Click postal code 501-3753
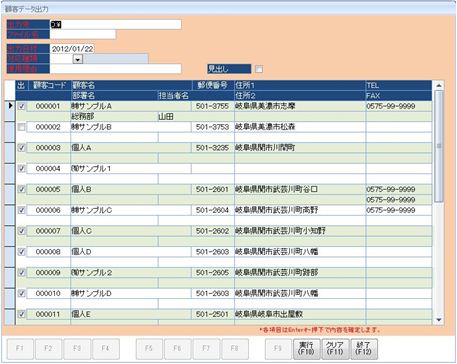Image resolution: width=457 pixels, height=364 pixels. coord(213,127)
